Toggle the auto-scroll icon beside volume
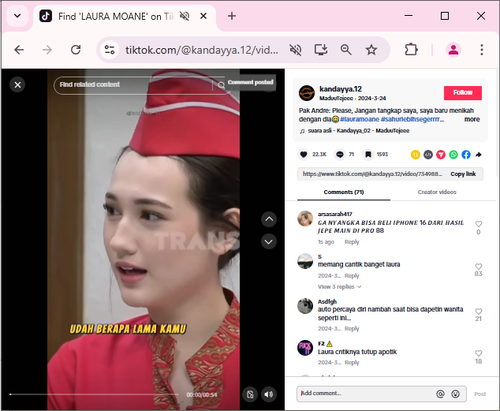500x411 pixels. (x=250, y=395)
